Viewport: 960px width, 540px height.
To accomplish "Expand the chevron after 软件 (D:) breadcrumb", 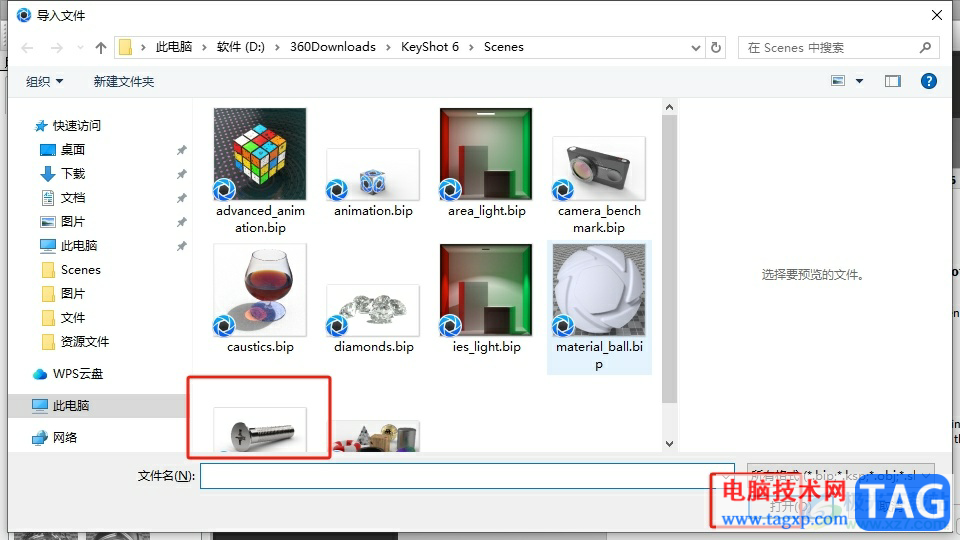I will point(277,47).
